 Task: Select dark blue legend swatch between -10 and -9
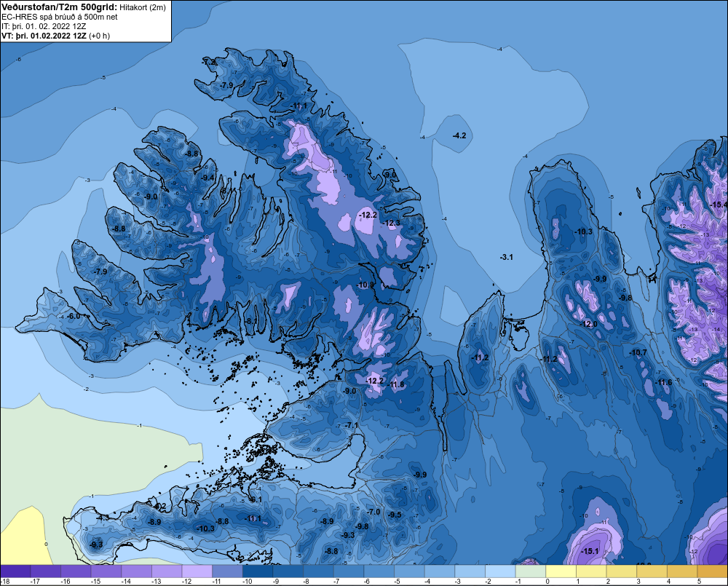pos(258,571)
